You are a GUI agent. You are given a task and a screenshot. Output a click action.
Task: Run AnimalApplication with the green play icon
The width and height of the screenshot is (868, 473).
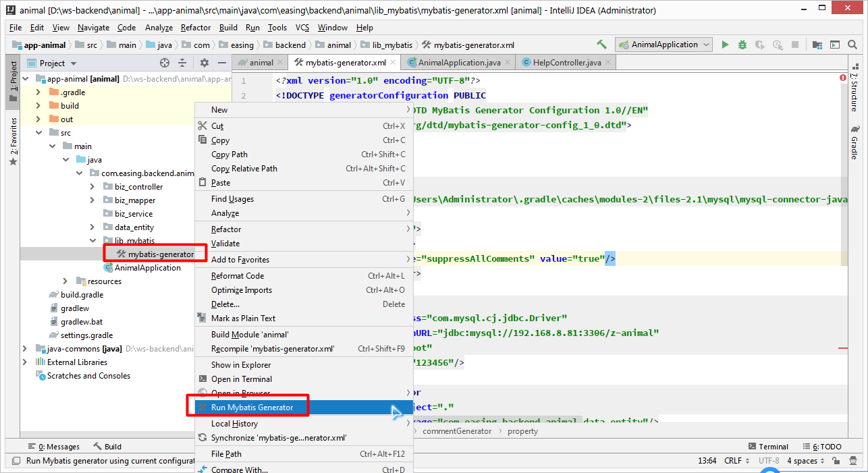(725, 45)
